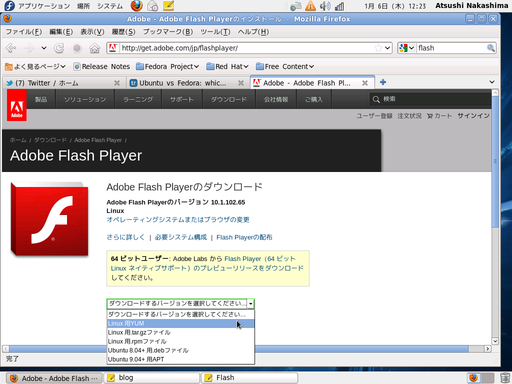Click the Flash Playerの配布 link
512x384 pixels.
coord(244,237)
